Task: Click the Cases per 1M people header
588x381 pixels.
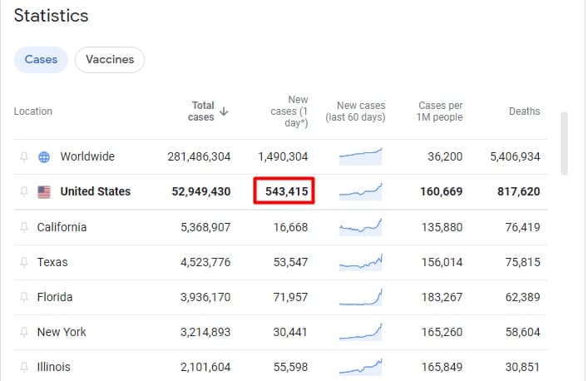Action: point(439,111)
